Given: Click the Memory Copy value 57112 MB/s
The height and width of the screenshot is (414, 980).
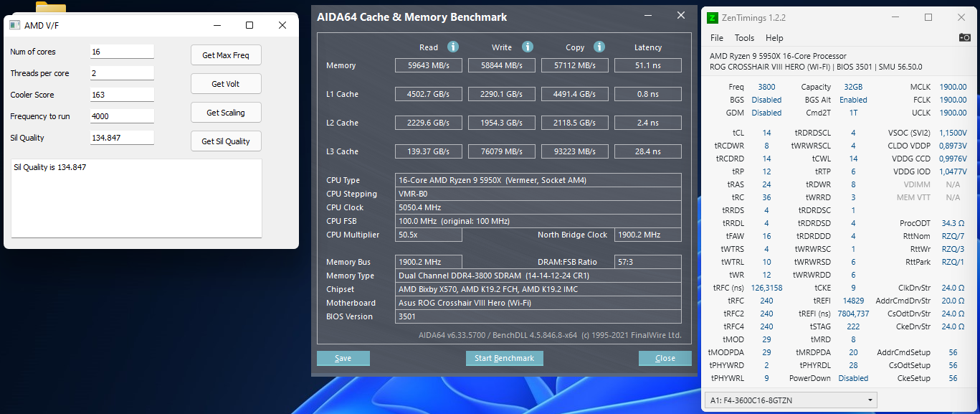Looking at the screenshot, I should [x=575, y=65].
